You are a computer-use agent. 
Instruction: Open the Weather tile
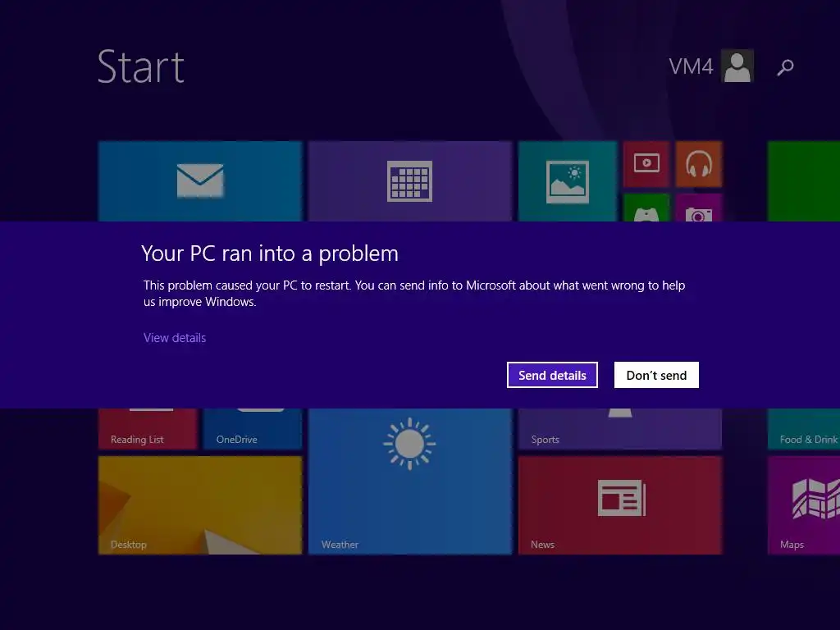click(410, 481)
